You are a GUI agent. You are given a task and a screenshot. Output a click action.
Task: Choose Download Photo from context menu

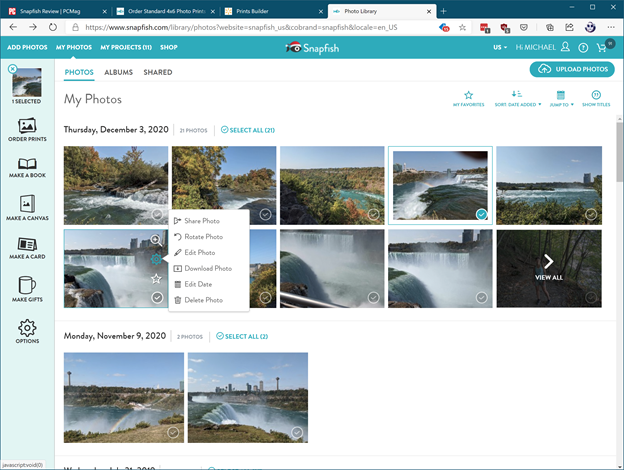tap(207, 268)
